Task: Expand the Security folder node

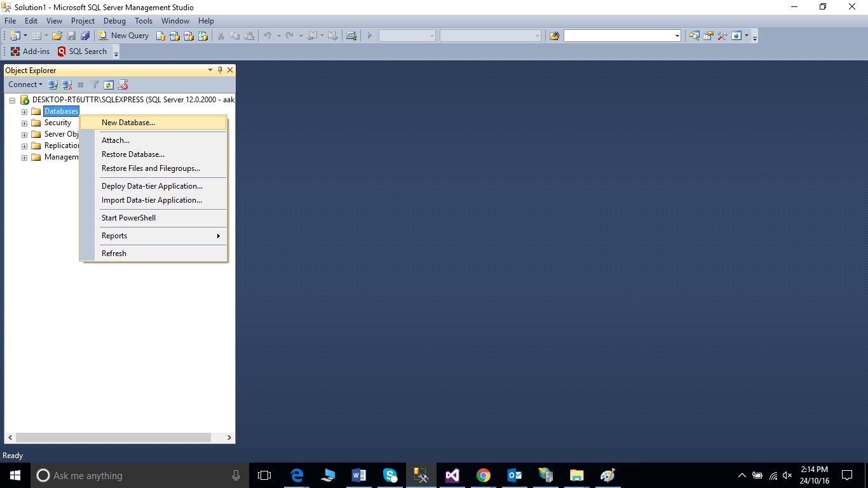Action: click(25, 123)
